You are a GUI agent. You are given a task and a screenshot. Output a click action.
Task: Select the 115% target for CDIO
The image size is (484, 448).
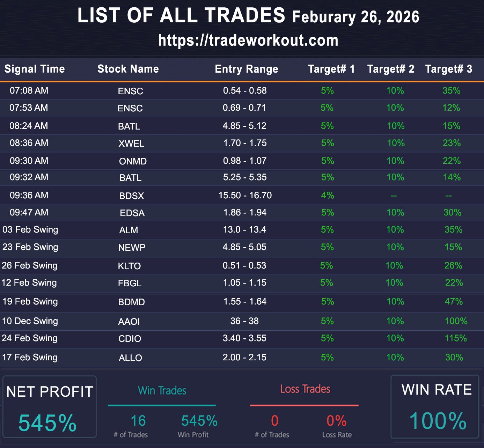point(456,338)
